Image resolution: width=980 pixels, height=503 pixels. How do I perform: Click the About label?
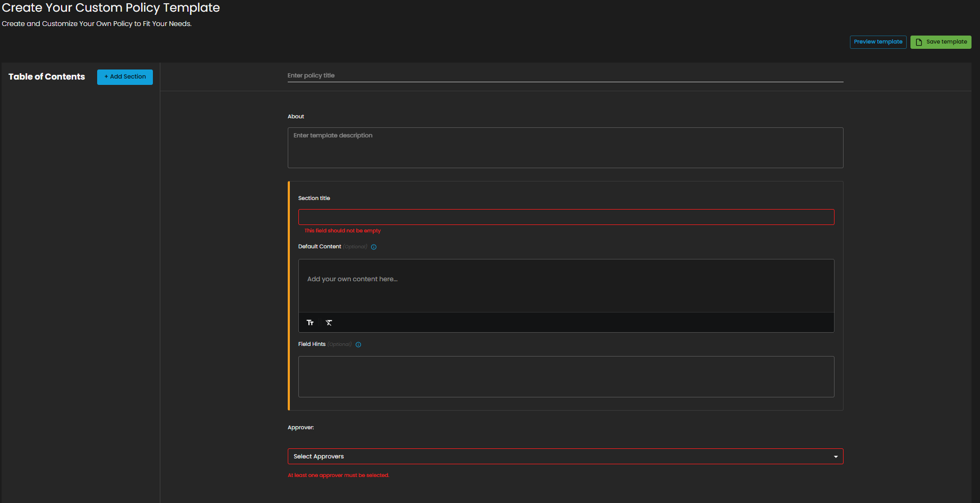296,117
